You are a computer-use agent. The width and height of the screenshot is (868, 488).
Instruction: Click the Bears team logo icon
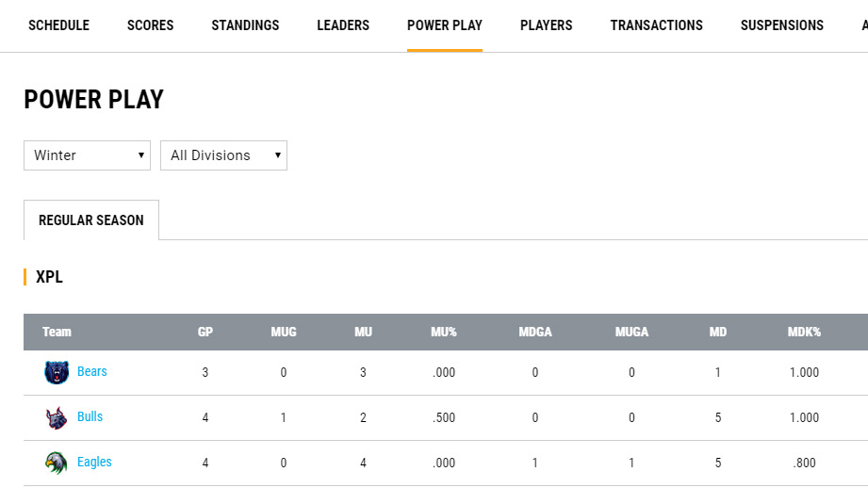click(57, 372)
